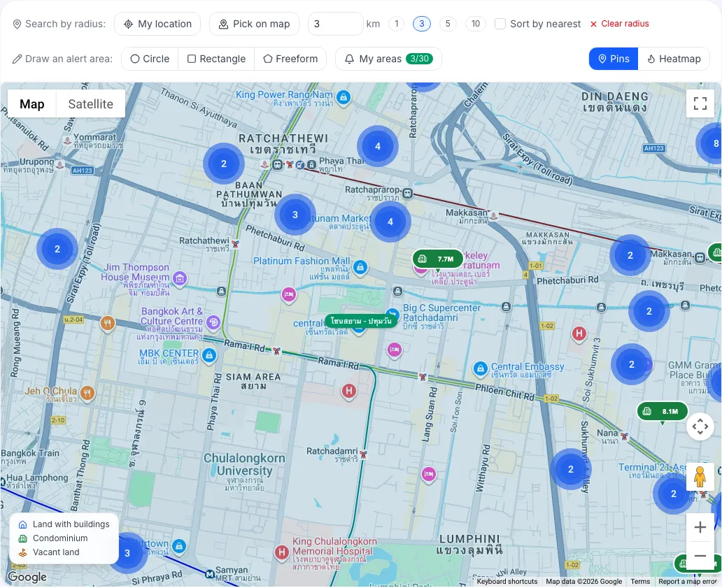Click the My location button
The image size is (722, 588).
tap(157, 24)
